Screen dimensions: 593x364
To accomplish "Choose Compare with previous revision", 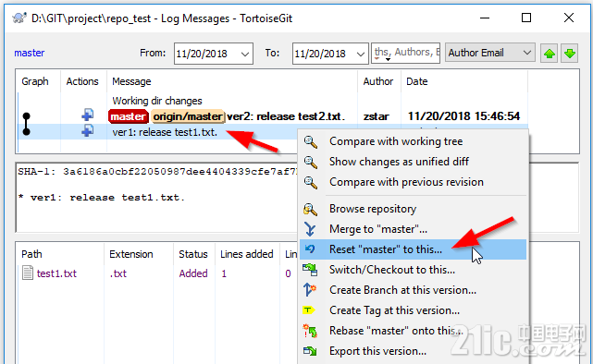I will click(406, 182).
